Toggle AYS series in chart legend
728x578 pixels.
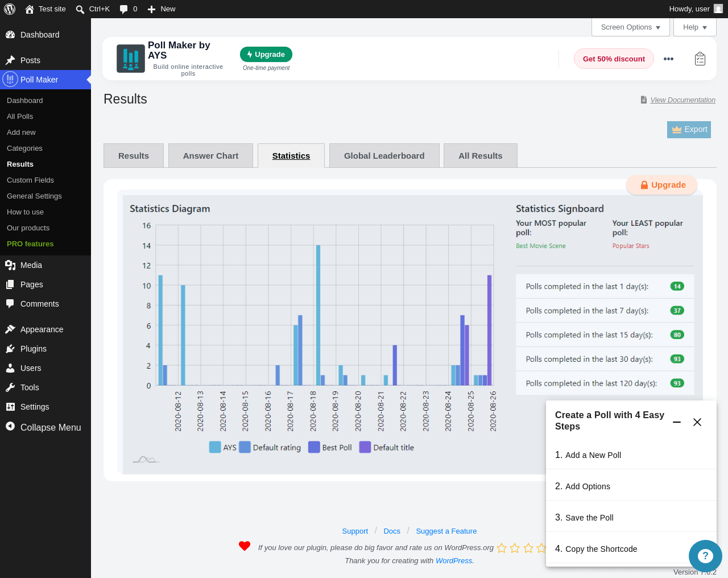[223, 447]
